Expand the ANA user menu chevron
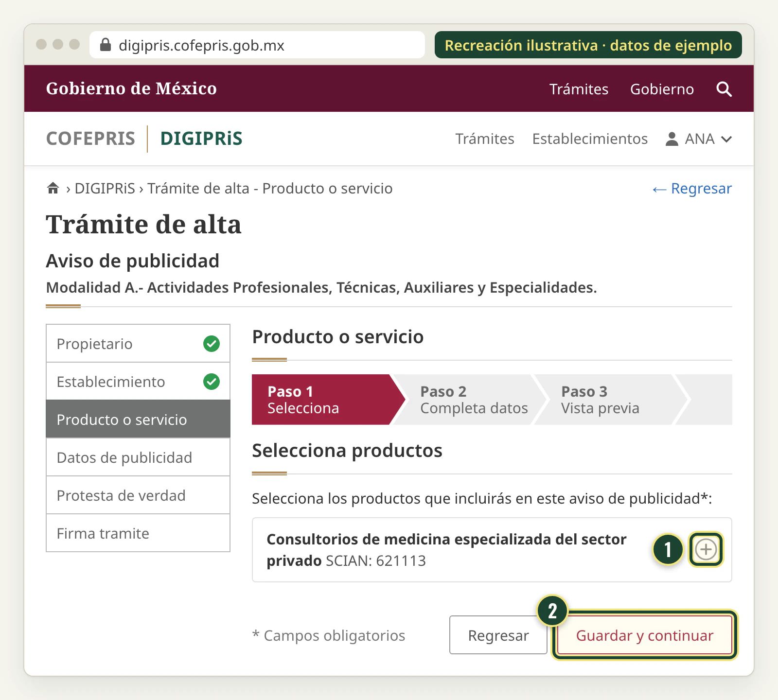 pyautogui.click(x=726, y=140)
